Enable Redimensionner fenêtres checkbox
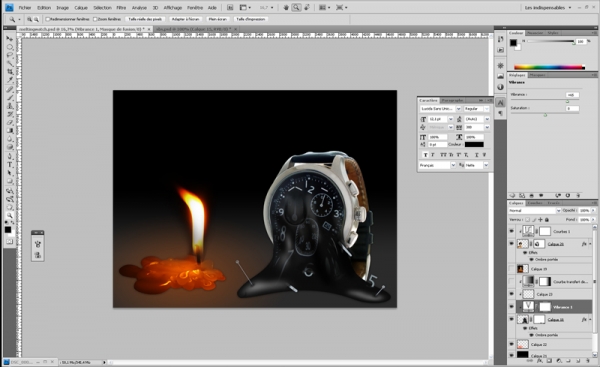The image size is (600, 367). click(48, 19)
